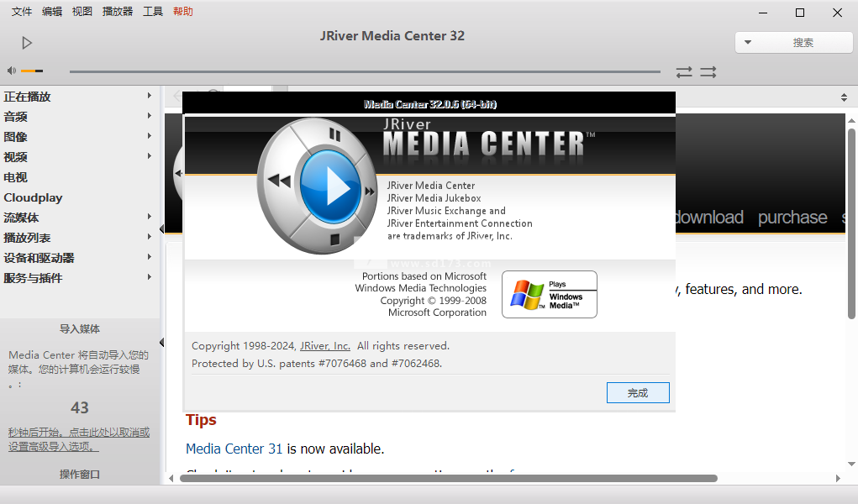Collapse sidebar with upper splitter arrow
Image resolution: width=858 pixels, height=504 pixels.
(x=162, y=228)
